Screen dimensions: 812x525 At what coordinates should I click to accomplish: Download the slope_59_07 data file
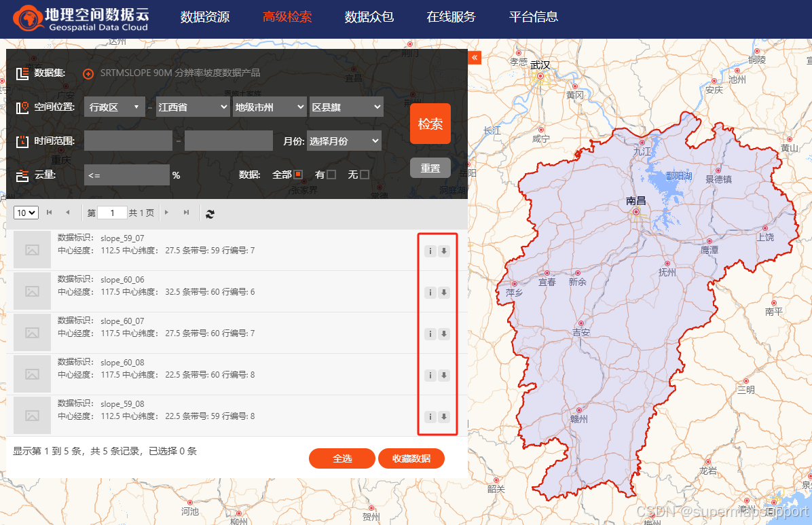(443, 251)
